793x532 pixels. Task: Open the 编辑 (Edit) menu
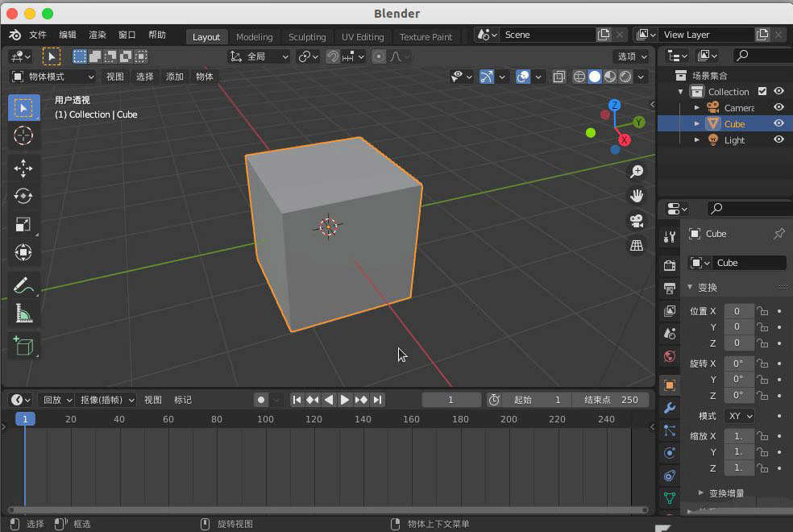[68, 35]
